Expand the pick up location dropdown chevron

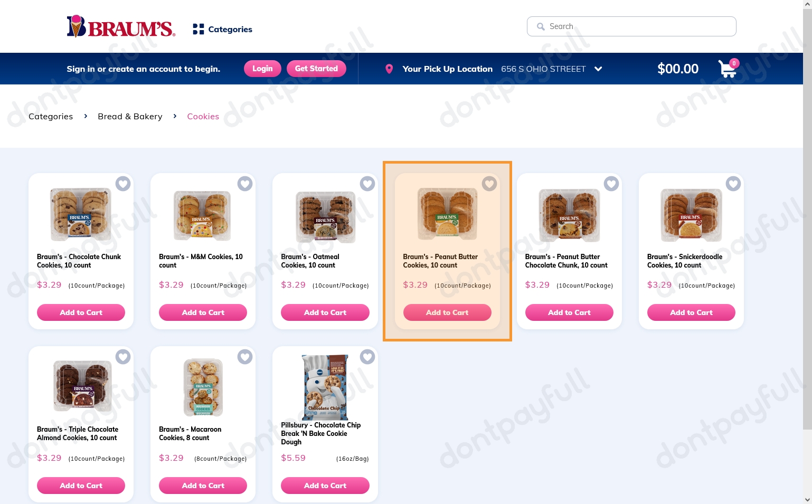pyautogui.click(x=598, y=69)
